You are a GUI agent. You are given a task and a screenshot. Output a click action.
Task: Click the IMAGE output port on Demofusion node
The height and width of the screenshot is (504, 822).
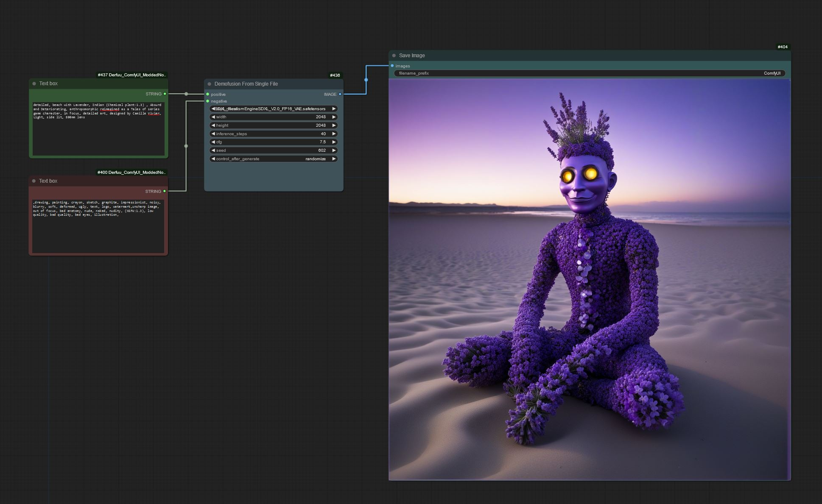pos(340,94)
